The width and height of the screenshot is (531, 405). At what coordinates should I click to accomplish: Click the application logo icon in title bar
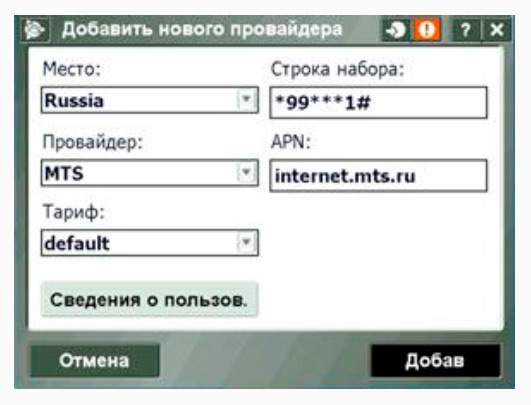click(x=35, y=30)
